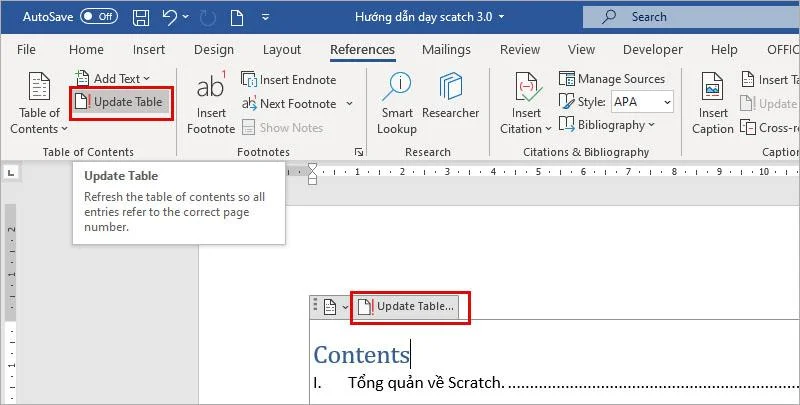The height and width of the screenshot is (405, 800).
Task: Open the APA style combo box
Action: tap(642, 102)
